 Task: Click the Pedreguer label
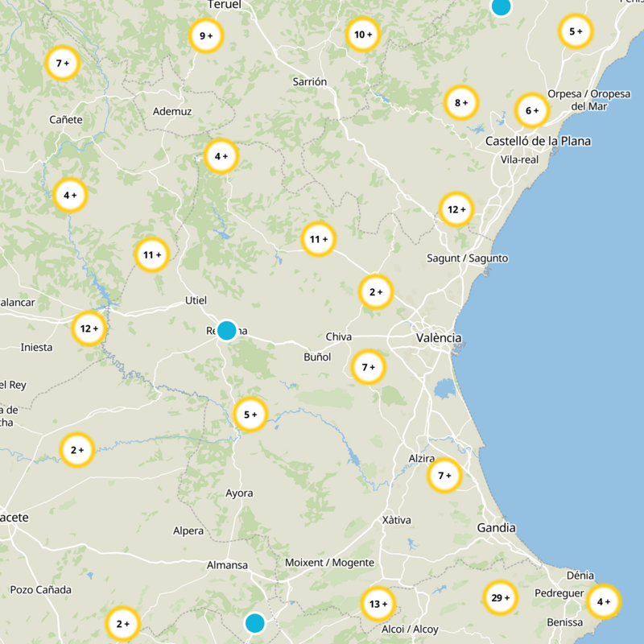coord(559,593)
